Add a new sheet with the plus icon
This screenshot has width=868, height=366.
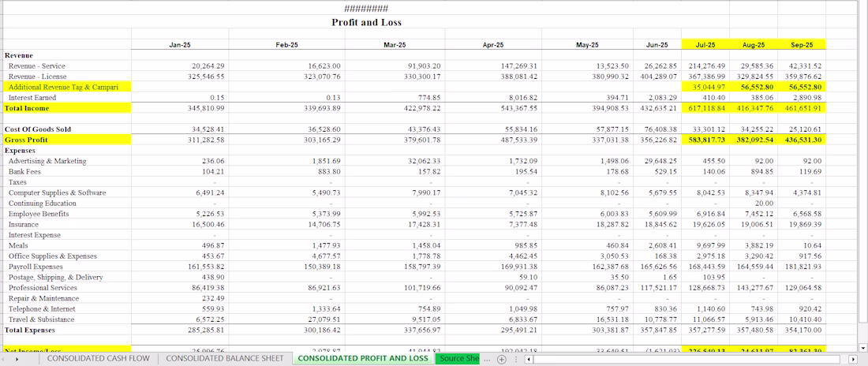[x=502, y=359]
